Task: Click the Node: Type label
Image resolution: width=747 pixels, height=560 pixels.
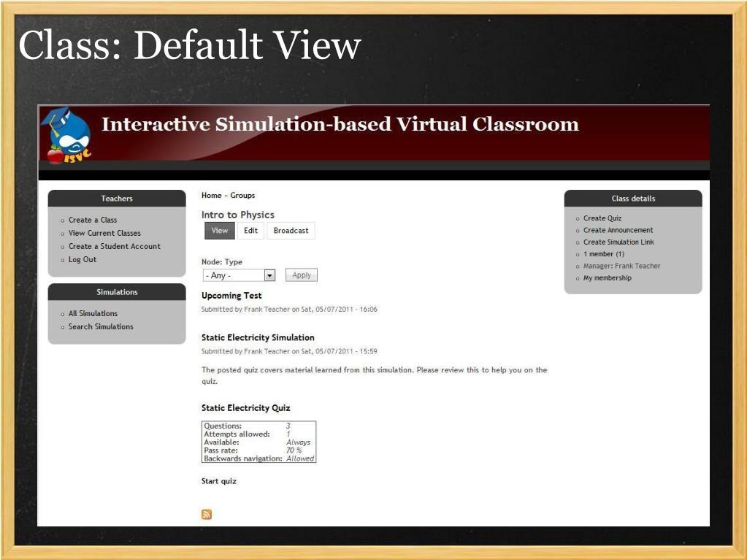Action: coord(222,262)
